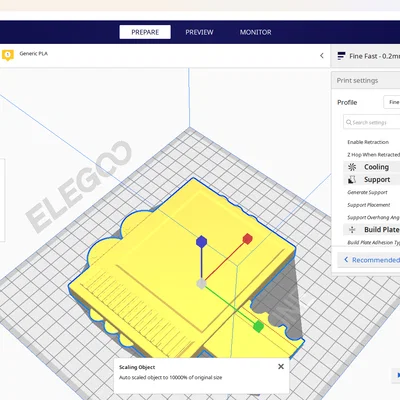
Task: Click the yellow extruder material icon
Action: point(8,55)
